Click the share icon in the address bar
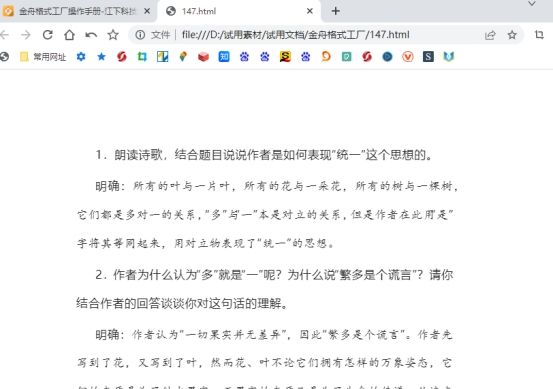Image resolution: width=553 pixels, height=389 pixels. pos(490,35)
